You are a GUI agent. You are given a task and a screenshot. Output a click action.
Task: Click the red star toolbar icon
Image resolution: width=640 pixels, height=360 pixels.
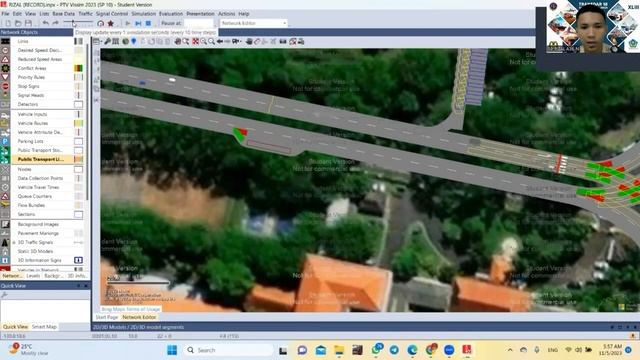tap(110, 23)
